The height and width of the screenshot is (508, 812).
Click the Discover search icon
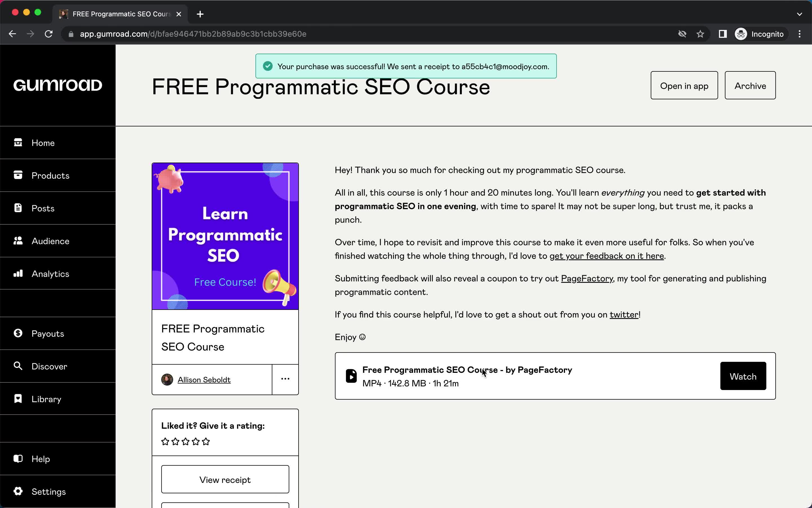18,366
